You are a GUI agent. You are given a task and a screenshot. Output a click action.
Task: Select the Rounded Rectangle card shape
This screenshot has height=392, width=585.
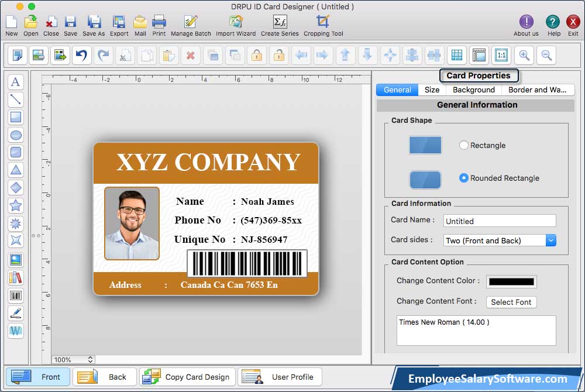pos(463,178)
